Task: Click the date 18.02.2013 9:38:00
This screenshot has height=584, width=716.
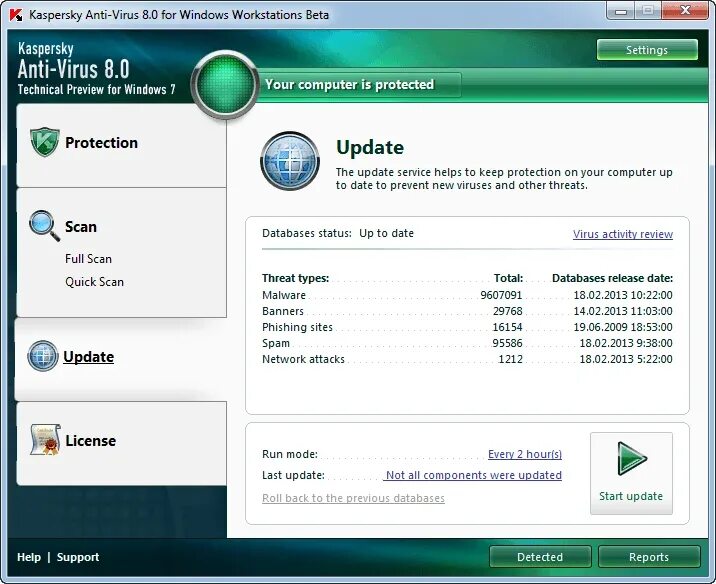Action: [x=626, y=343]
